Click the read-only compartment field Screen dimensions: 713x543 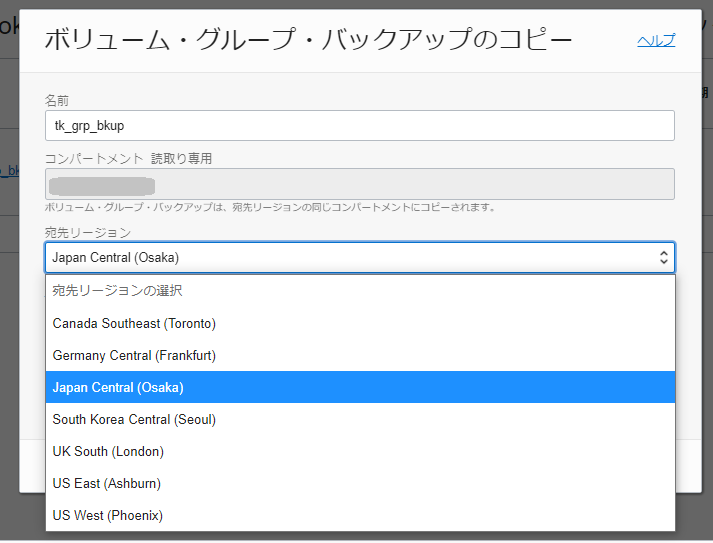[x=359, y=184]
